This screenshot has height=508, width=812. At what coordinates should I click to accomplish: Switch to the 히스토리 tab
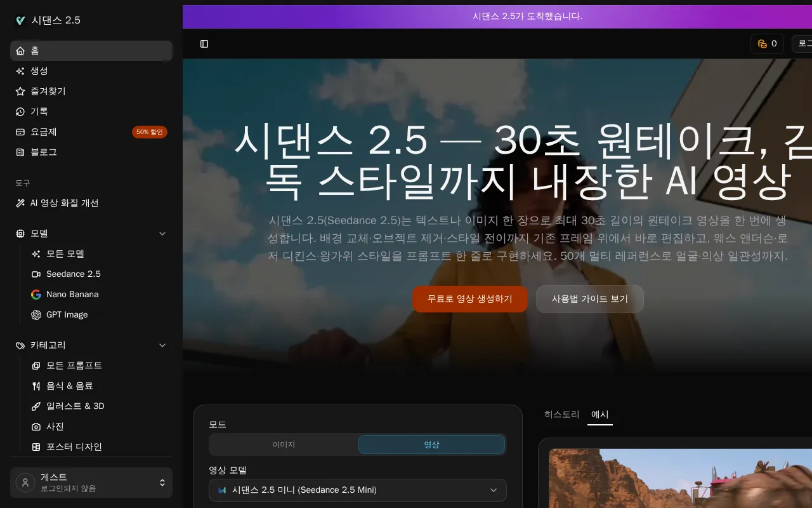(x=562, y=414)
